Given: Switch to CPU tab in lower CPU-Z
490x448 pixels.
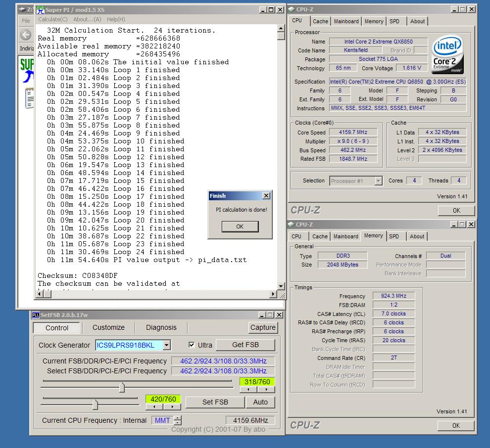Looking at the screenshot, I should (x=296, y=236).
